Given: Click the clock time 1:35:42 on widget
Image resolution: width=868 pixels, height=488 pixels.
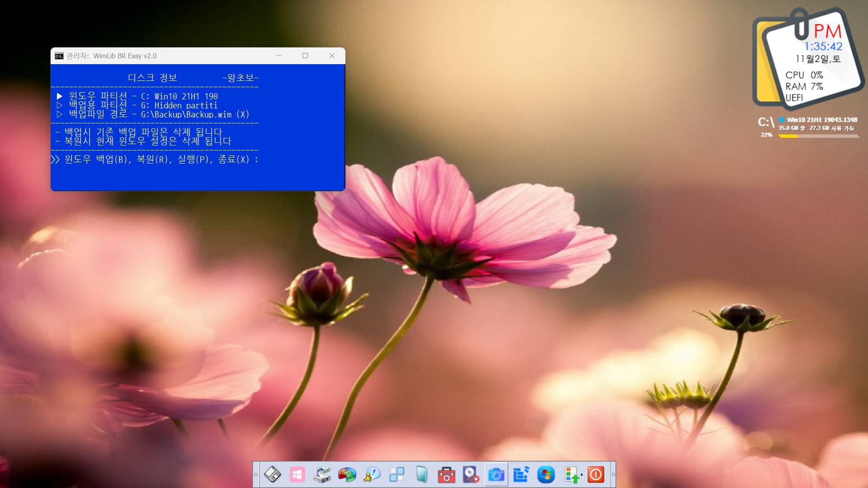Looking at the screenshot, I should coord(823,47).
